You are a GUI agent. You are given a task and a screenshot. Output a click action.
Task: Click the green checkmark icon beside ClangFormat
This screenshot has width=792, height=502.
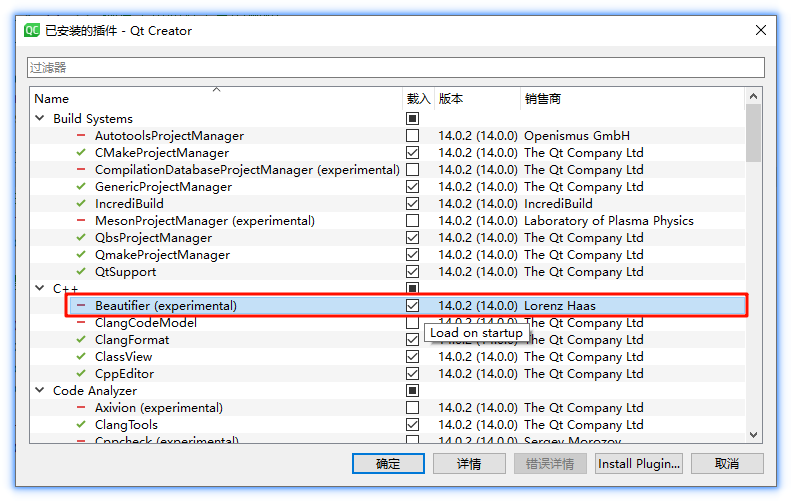click(x=81, y=339)
